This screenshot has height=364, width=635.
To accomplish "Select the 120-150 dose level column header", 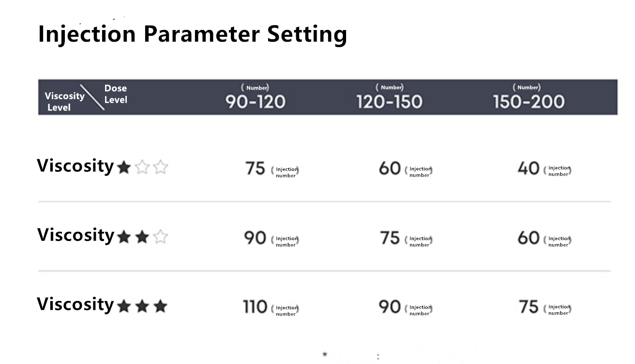I will (x=389, y=102).
